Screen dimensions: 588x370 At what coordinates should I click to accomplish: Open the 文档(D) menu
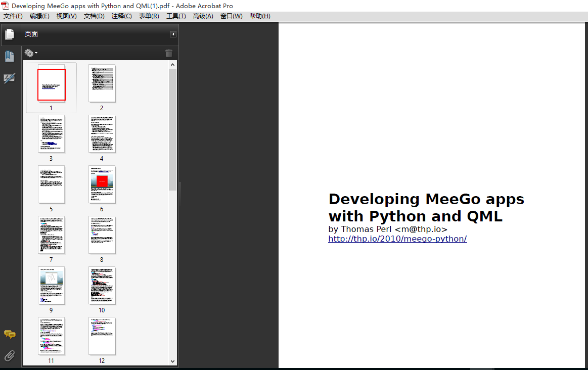(x=94, y=16)
